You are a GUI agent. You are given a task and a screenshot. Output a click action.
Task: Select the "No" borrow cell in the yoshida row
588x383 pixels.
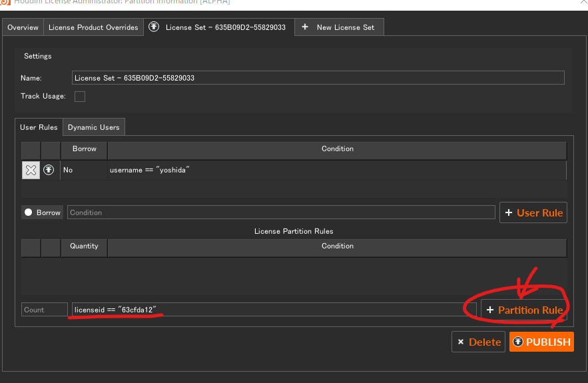pos(84,170)
